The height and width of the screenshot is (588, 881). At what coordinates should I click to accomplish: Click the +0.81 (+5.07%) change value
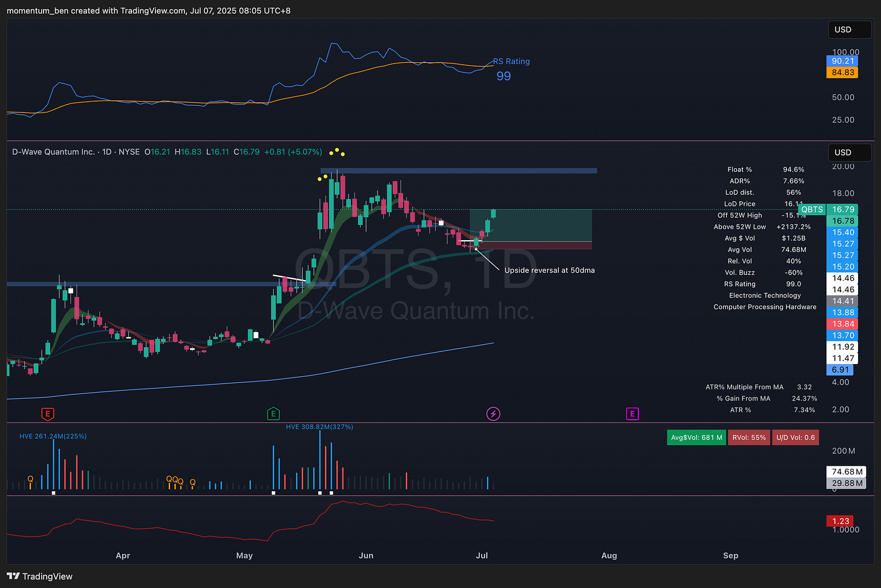pos(293,152)
